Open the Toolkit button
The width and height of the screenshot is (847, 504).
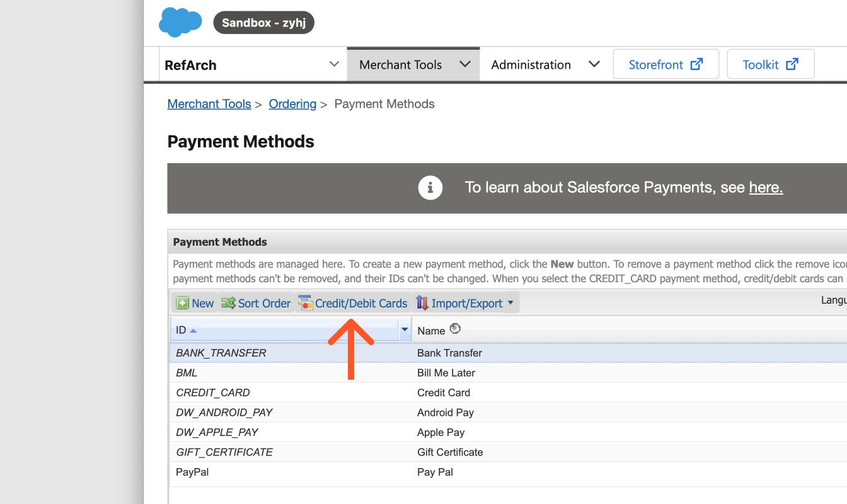click(771, 64)
